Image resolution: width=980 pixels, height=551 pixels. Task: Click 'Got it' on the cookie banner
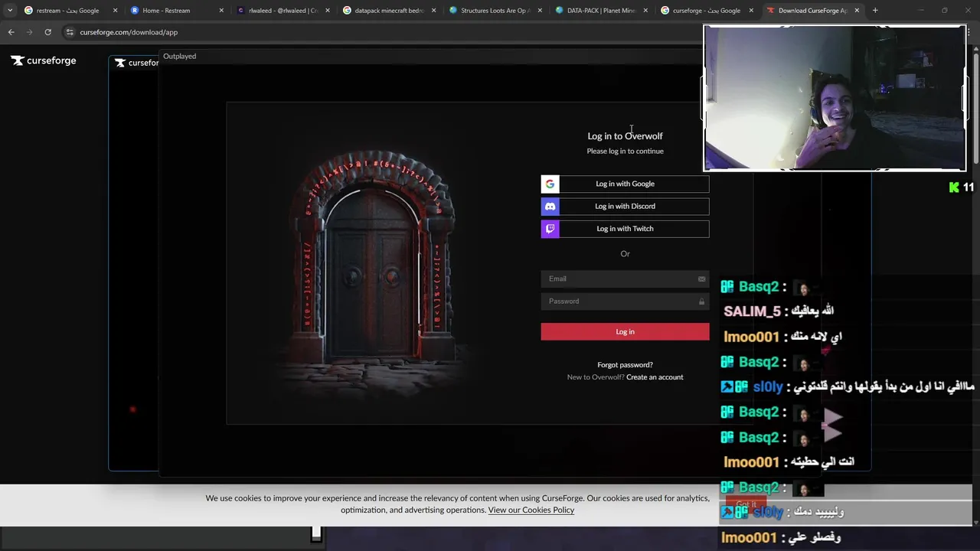point(746,504)
